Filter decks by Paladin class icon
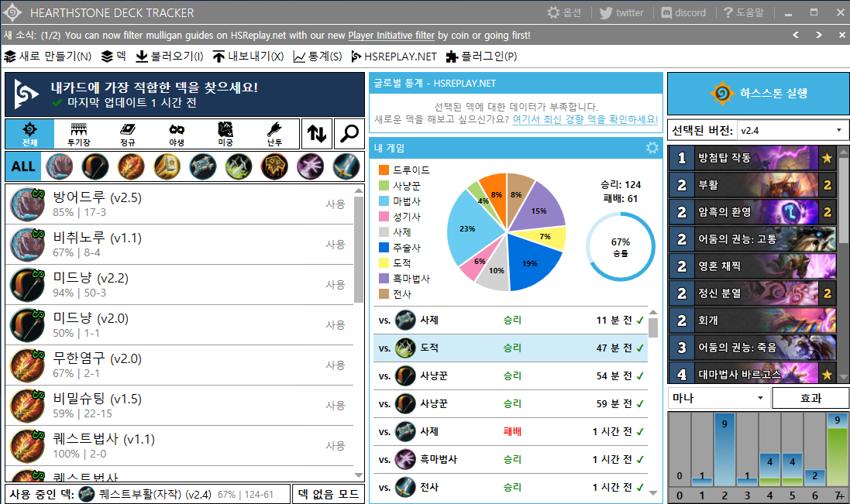This screenshot has width=850, height=504. tap(167, 166)
